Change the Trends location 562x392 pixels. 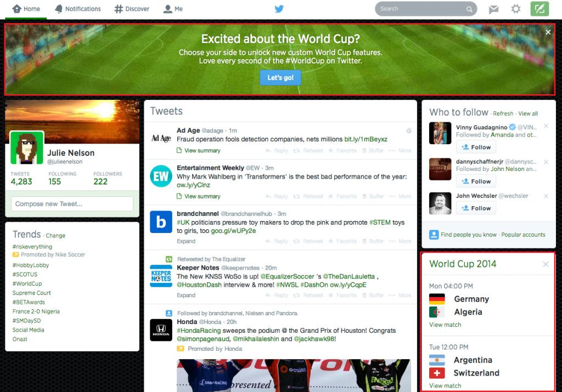point(55,236)
